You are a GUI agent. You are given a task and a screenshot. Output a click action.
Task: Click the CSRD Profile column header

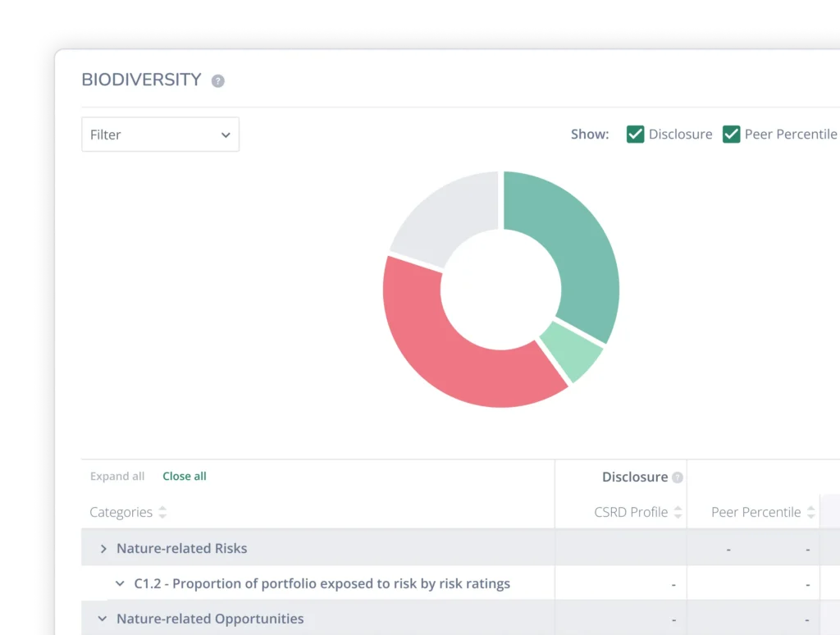coord(631,512)
